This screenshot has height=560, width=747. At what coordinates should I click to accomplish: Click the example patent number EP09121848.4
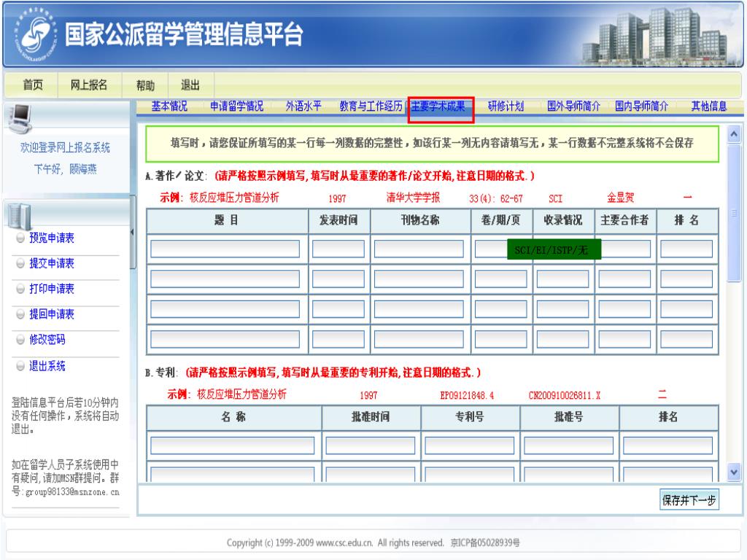[x=467, y=395]
